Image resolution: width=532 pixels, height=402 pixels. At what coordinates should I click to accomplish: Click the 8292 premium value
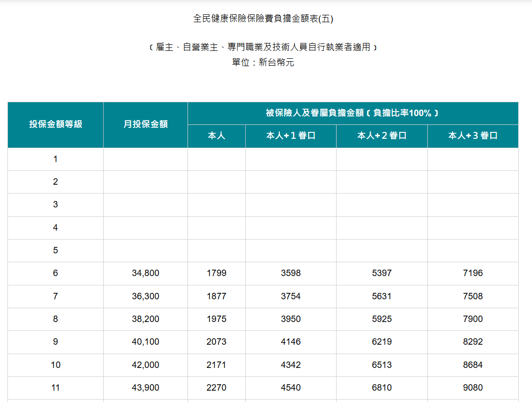473,342
